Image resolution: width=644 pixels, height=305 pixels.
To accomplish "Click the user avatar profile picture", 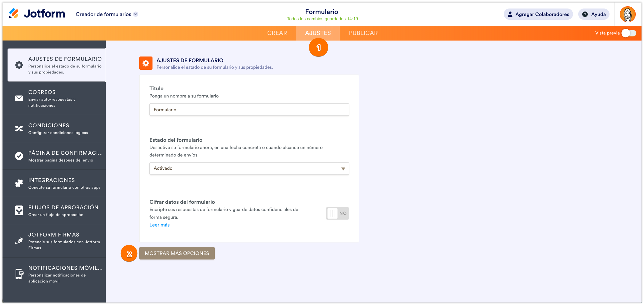I will pos(627,14).
